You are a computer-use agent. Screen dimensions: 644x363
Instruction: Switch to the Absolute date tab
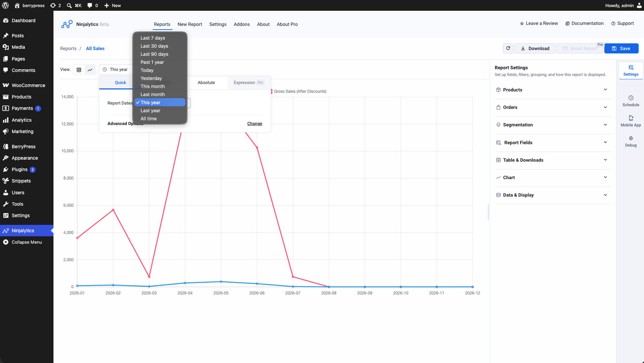206,83
